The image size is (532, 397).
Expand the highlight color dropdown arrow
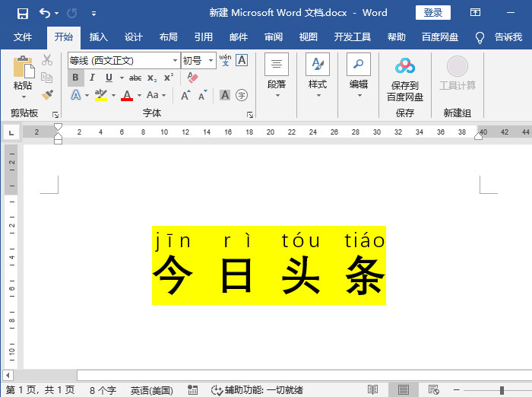tap(114, 95)
